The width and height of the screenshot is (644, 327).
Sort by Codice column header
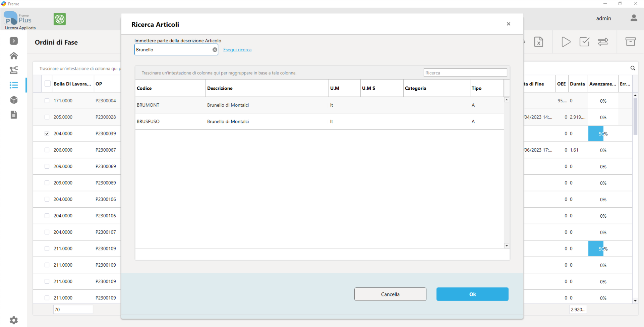coord(170,88)
